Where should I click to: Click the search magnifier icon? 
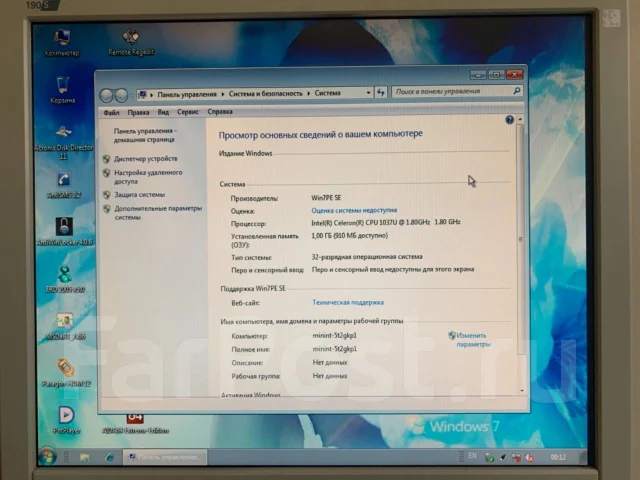517,91
